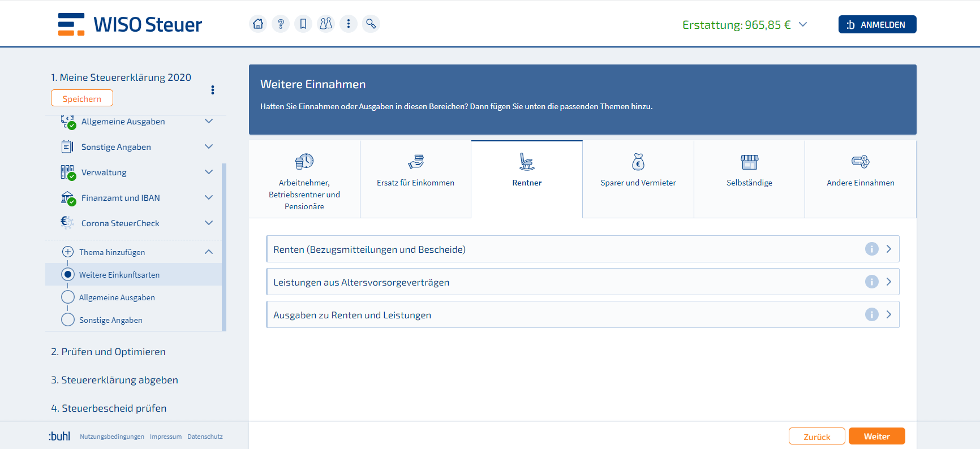The width and height of the screenshot is (980, 449).
Task: Expand the Erstattung amount dropdown
Action: [x=802, y=24]
